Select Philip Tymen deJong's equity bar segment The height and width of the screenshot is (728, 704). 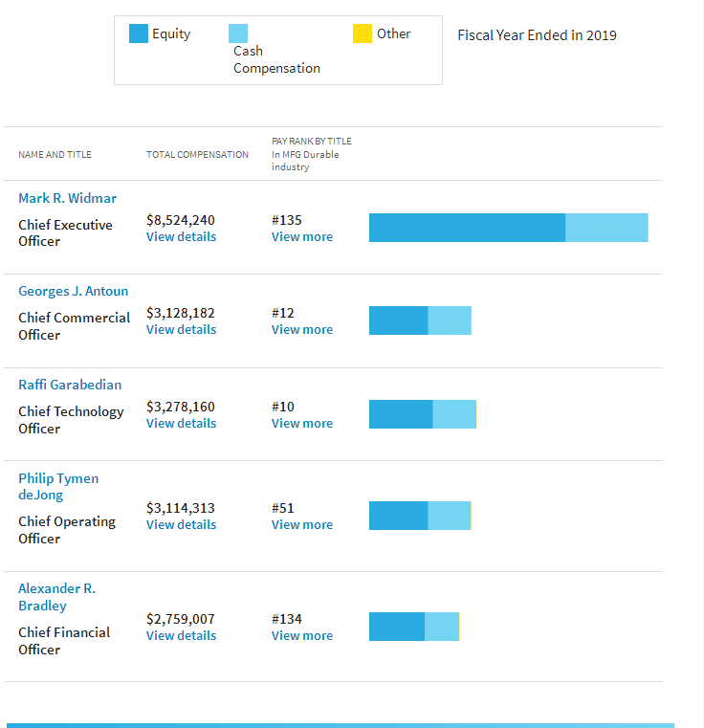pos(399,516)
